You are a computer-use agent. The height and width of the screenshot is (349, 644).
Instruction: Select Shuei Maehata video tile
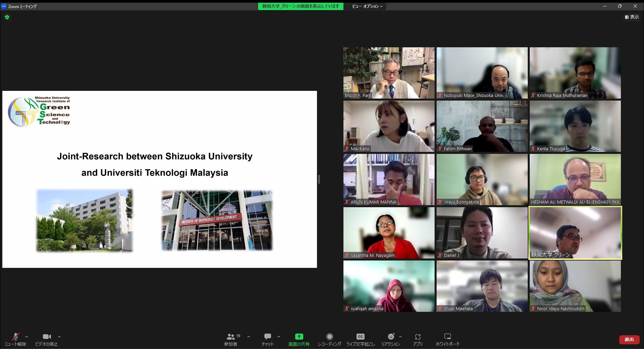[x=482, y=286]
